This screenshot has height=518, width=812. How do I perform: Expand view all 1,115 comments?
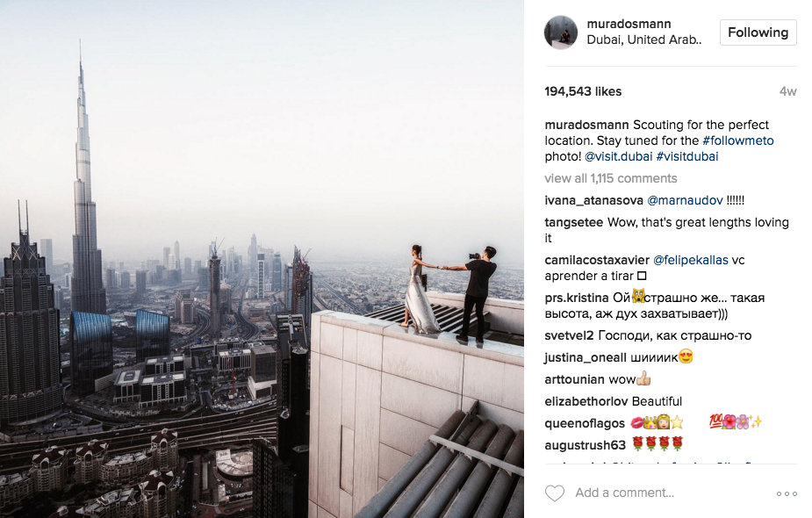(611, 178)
